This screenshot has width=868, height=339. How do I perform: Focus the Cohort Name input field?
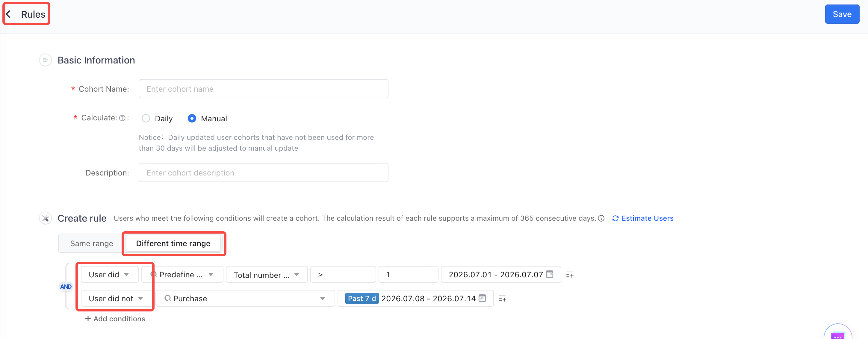(x=263, y=89)
